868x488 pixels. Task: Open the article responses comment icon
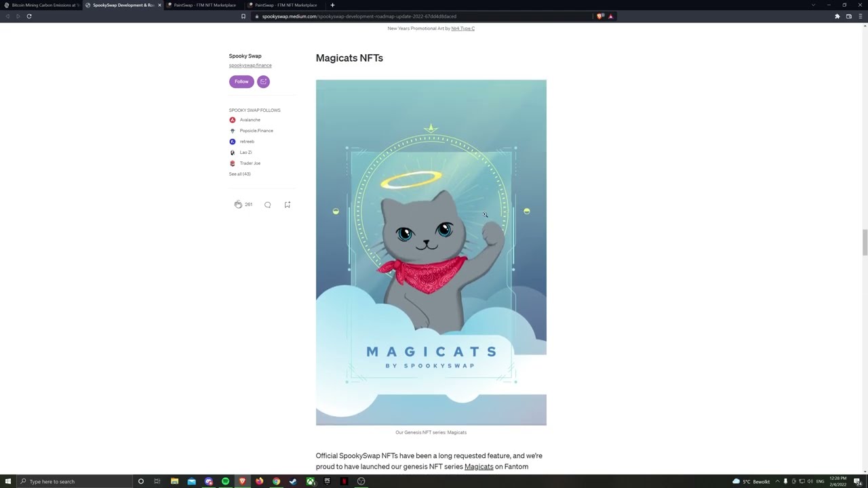[x=268, y=205]
